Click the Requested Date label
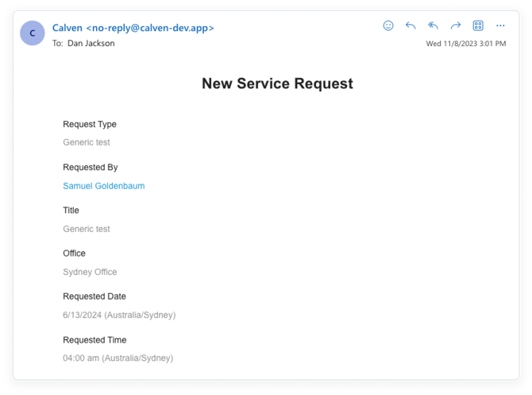The width and height of the screenshot is (532, 395). pos(94,296)
